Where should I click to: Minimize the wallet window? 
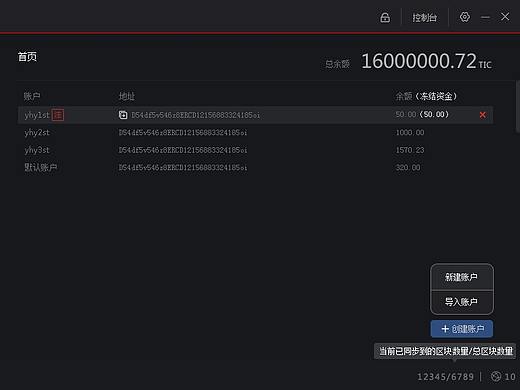click(485, 17)
